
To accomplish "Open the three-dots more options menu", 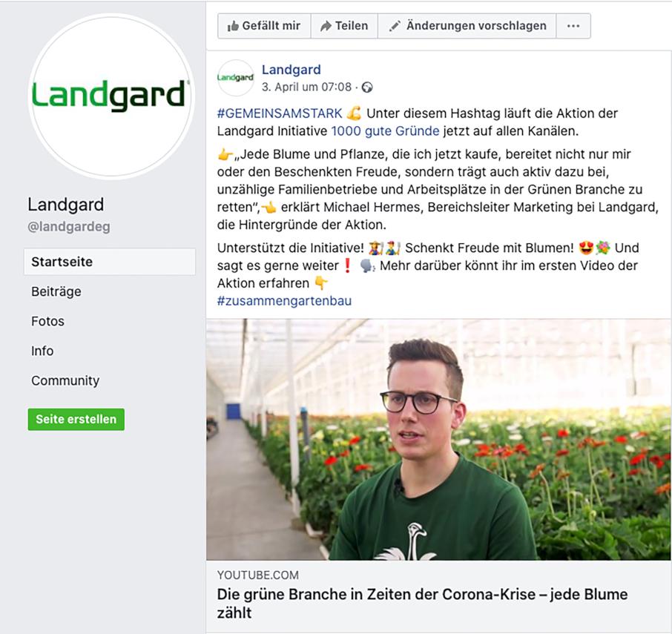I will tap(573, 26).
